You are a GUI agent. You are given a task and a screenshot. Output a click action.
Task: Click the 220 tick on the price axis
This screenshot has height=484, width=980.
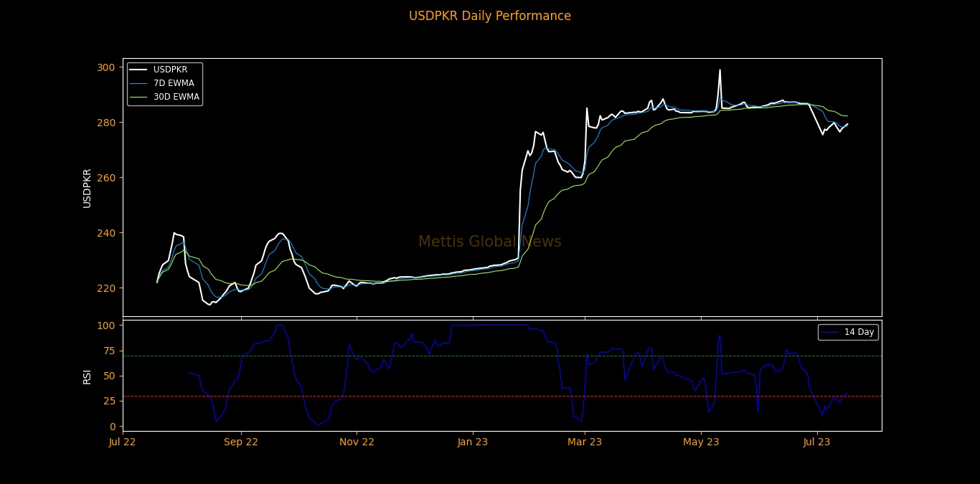pyautogui.click(x=105, y=288)
